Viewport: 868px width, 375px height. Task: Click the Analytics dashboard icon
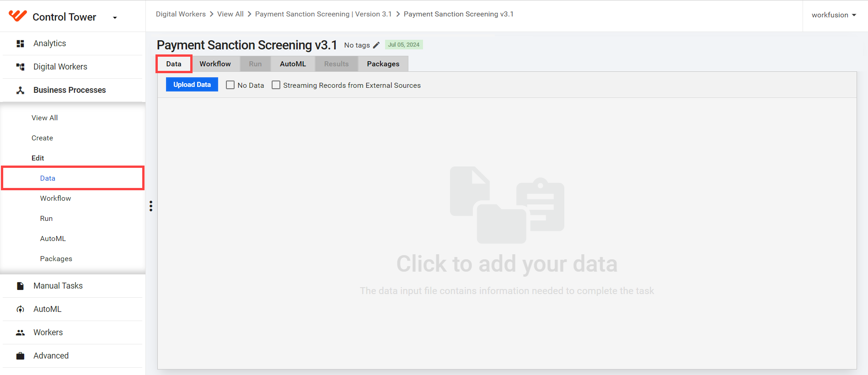(x=20, y=43)
